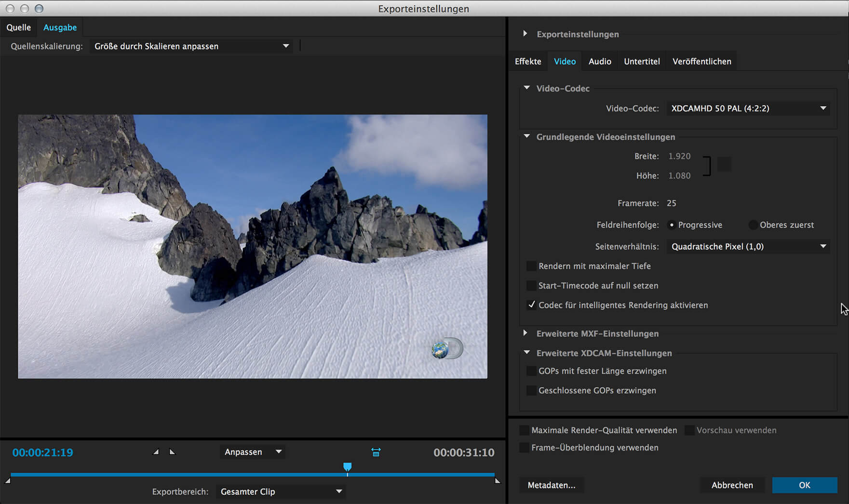
Task: Open the Audio tab
Action: click(600, 61)
